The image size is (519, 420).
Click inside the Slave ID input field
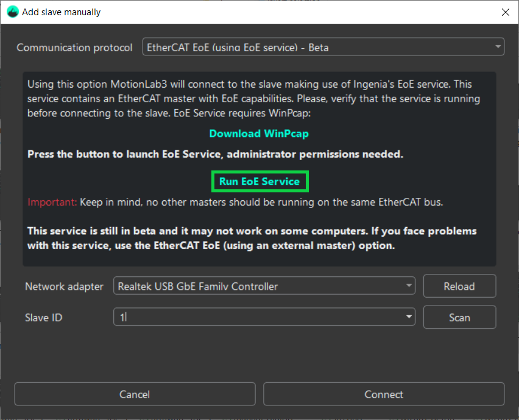pyautogui.click(x=244, y=317)
